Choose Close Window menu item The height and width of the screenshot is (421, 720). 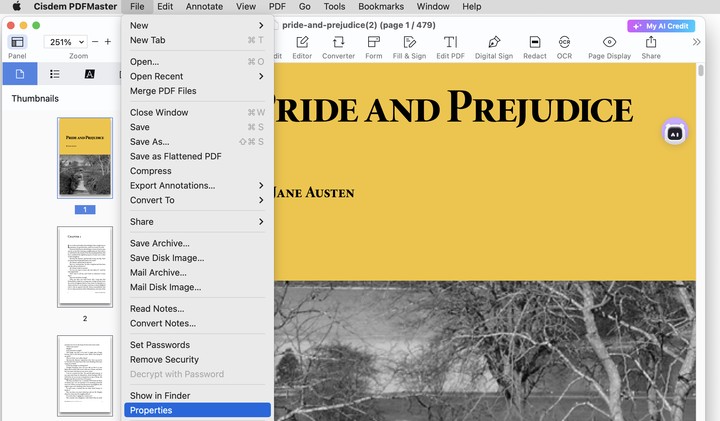point(197,112)
